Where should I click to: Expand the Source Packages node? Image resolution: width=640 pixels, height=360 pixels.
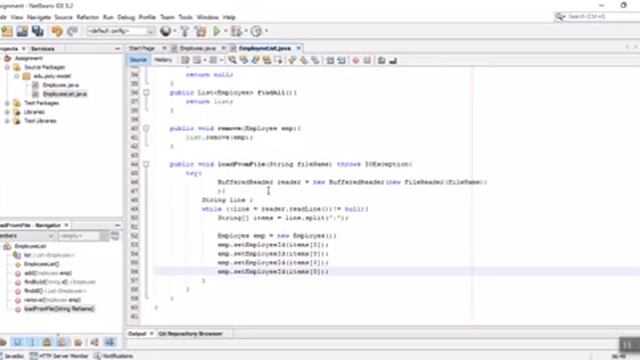[x=7, y=67]
